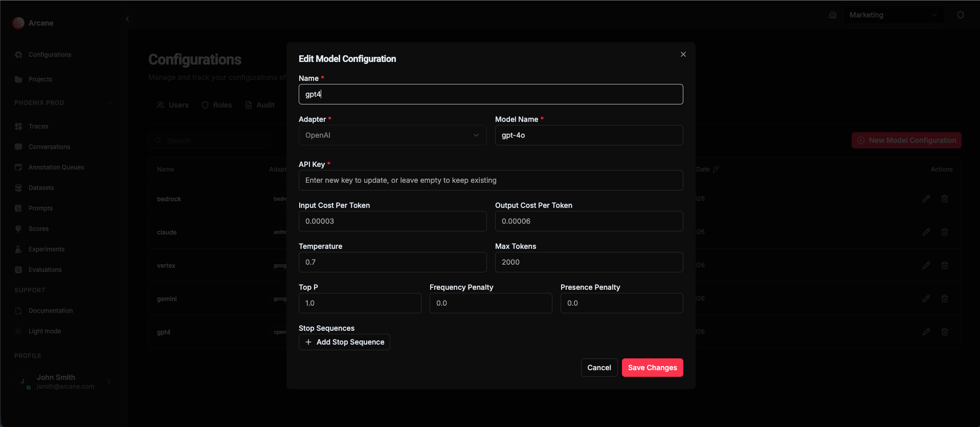The height and width of the screenshot is (427, 980).
Task: Delete the gpt4 configuration trash icon
Action: click(x=945, y=332)
